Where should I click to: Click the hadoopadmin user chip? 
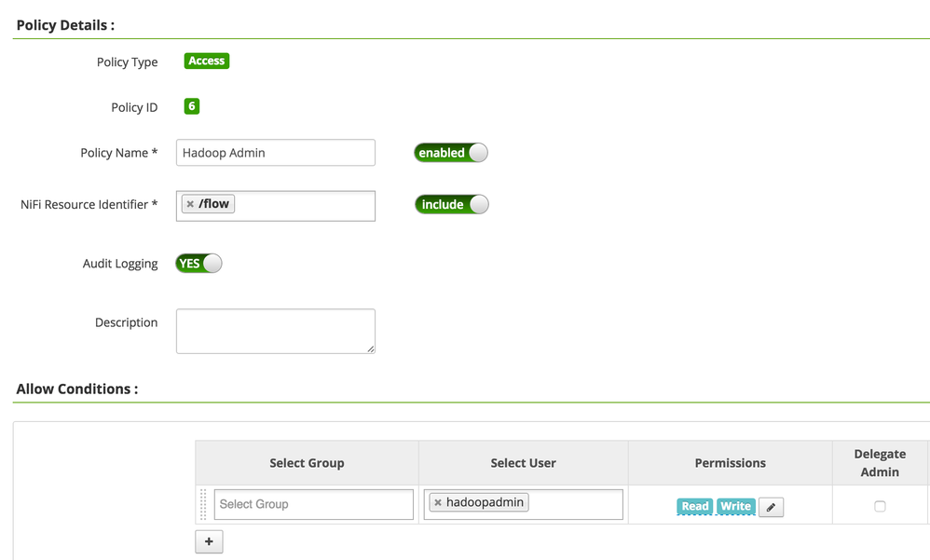[x=485, y=503]
